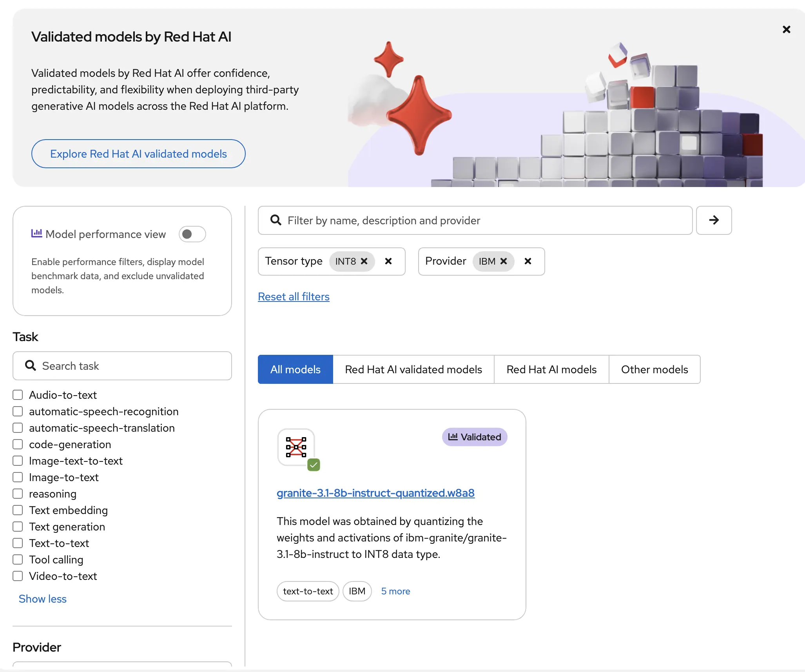Open granite-3.1-8b-instruct-quantized.w8a8 model link
This screenshot has width=805, height=672.
375,493
